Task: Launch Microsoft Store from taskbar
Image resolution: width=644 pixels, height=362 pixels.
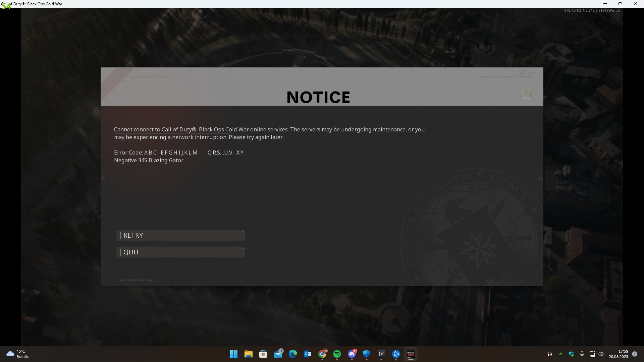Action: [x=263, y=354]
